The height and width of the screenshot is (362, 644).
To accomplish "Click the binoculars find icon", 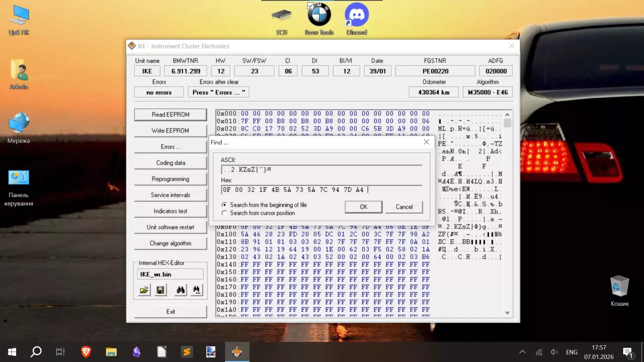I will coord(180,290).
